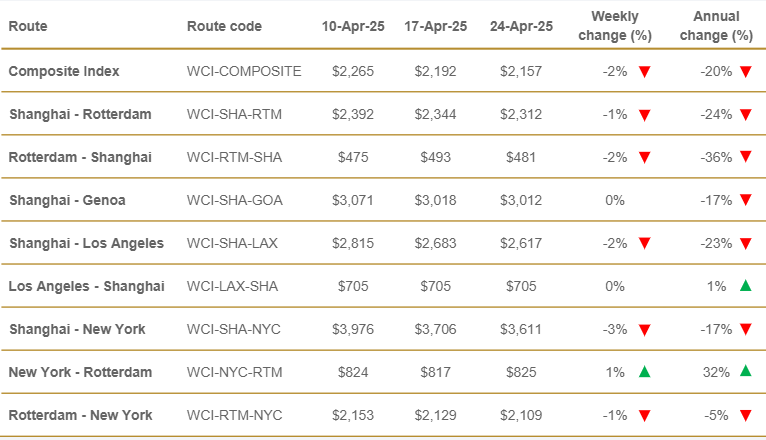Viewport: 766px width, 440px height.
Task: Click the Shanghai - Genoa route name
Action: pos(67,200)
